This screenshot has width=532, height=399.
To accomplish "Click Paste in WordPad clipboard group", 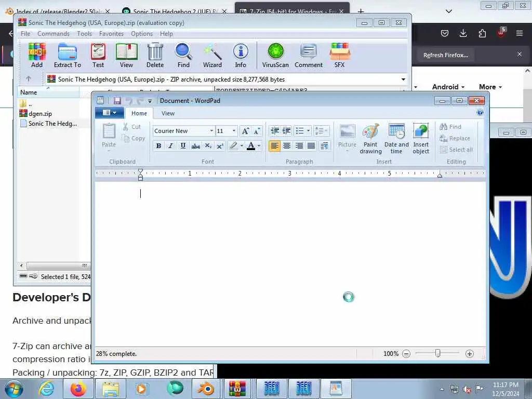I will (x=109, y=136).
